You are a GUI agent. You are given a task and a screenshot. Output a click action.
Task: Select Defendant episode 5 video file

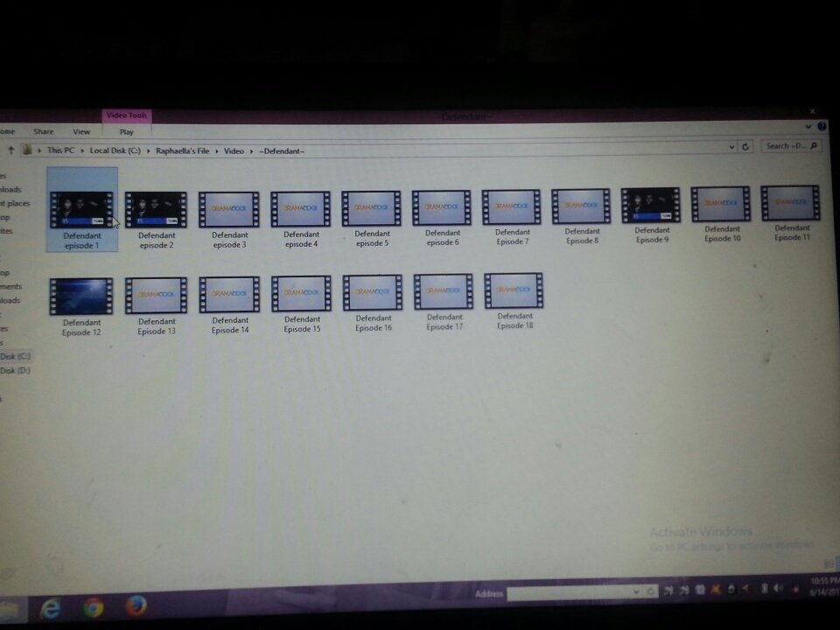(x=372, y=218)
